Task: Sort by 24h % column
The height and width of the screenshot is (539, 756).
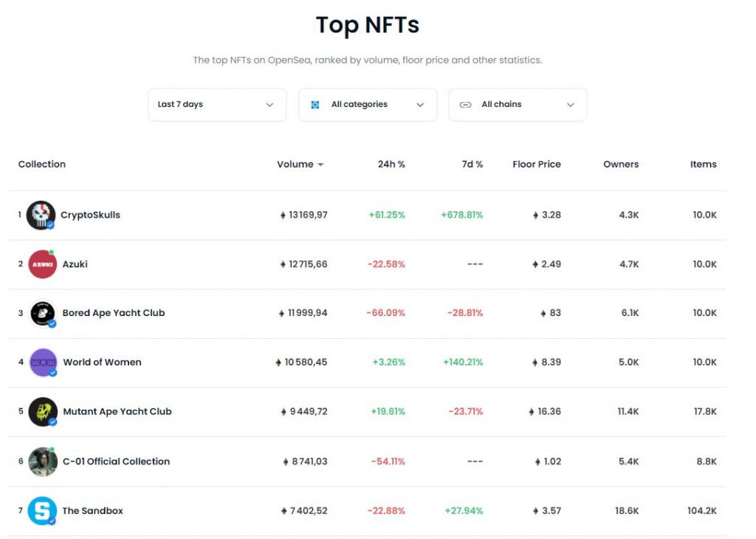Action: 391,165
